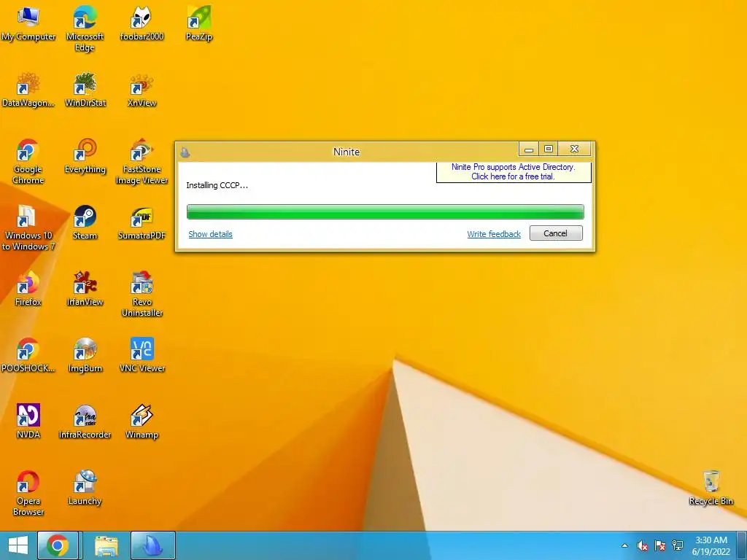Select NVDA desktop shortcut
The width and height of the screenshot is (747, 560).
coord(28,421)
